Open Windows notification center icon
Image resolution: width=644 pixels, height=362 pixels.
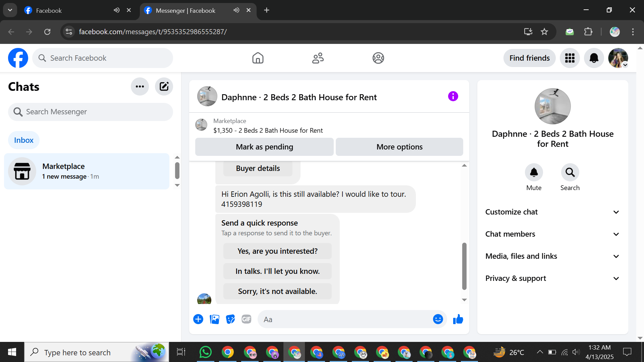click(x=627, y=352)
